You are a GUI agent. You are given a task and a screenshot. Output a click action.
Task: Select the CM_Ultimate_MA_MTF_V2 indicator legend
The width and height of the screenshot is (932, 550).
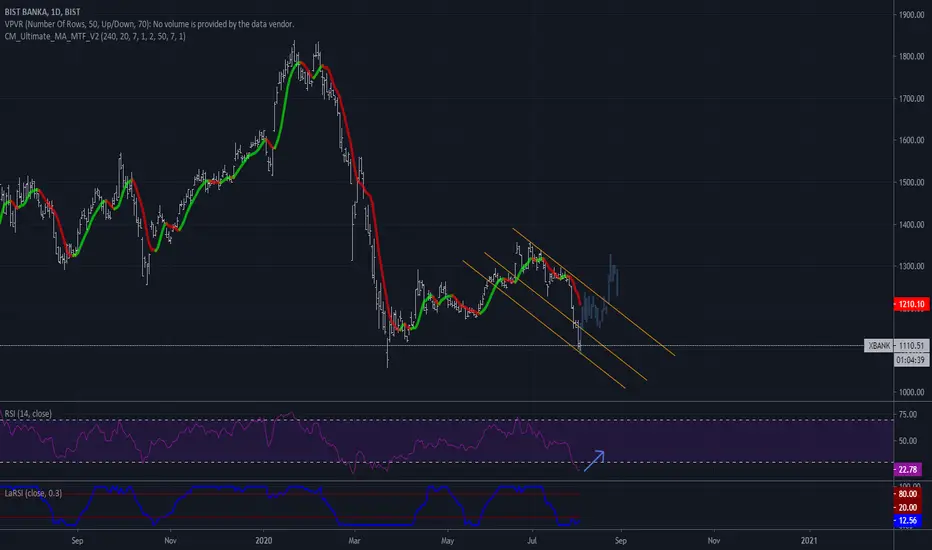[x=95, y=36]
